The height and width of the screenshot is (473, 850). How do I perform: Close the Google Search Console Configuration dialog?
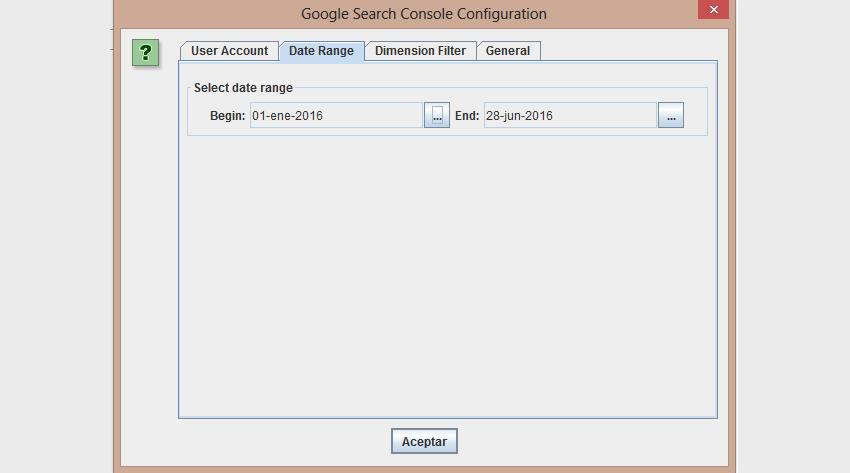pos(713,10)
